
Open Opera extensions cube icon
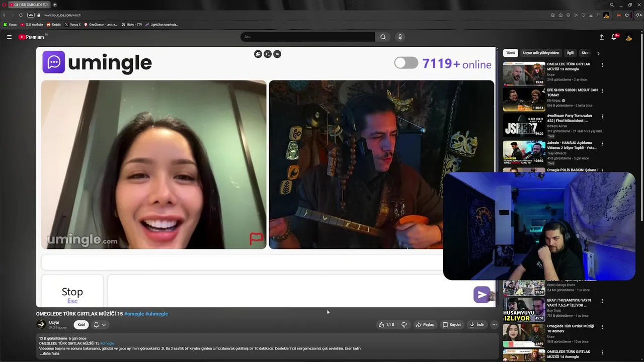tap(627, 15)
